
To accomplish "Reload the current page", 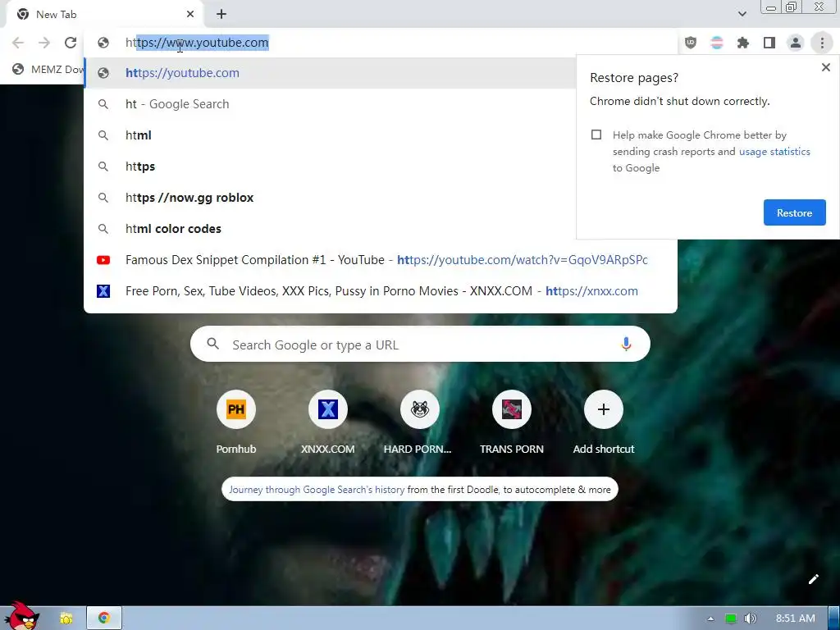I will (x=71, y=43).
